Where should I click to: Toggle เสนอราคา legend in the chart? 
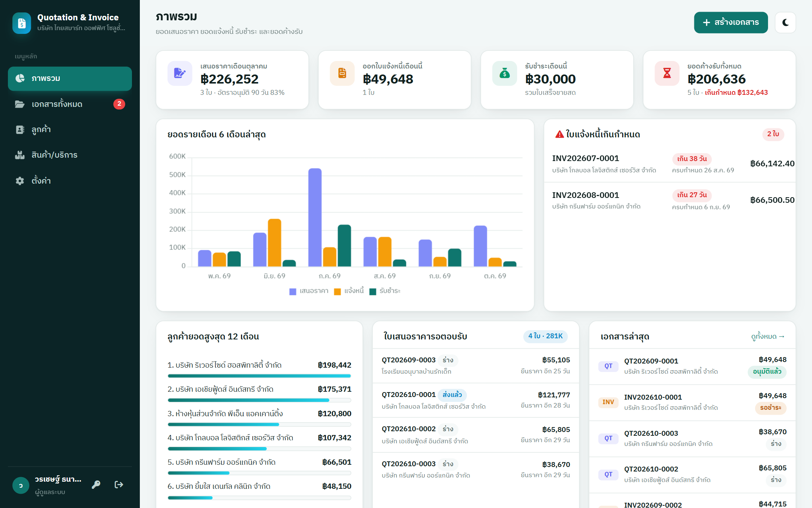point(309,291)
